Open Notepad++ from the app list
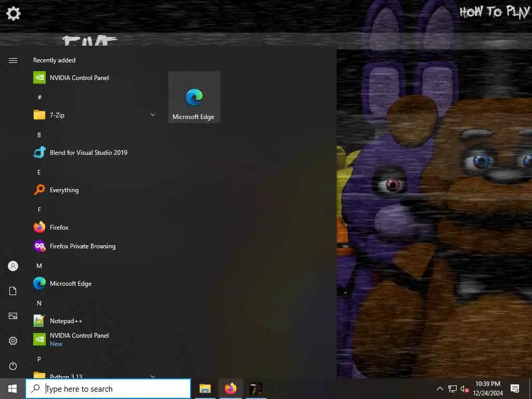This screenshot has height=399, width=532. coord(95,321)
